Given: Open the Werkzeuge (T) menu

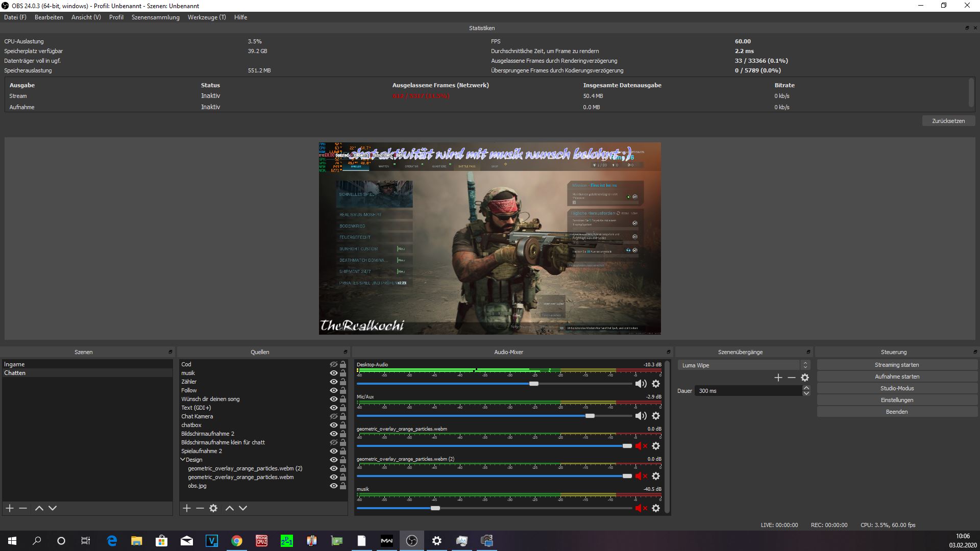Looking at the screenshot, I should pos(206,17).
